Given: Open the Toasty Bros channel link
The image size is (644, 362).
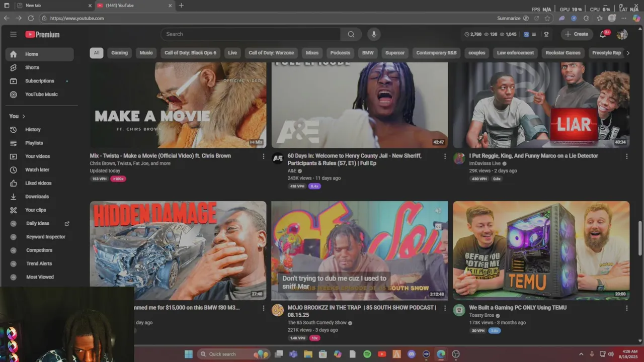Looking at the screenshot, I should pyautogui.click(x=481, y=315).
